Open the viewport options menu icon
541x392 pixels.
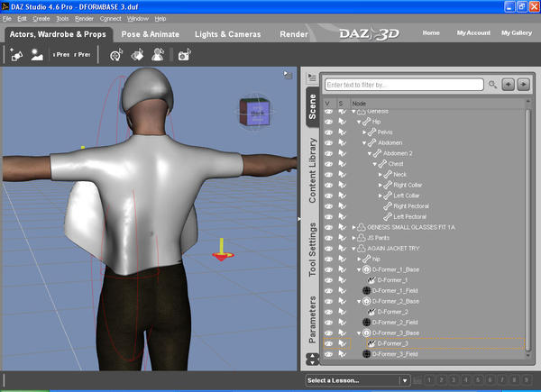coord(288,75)
